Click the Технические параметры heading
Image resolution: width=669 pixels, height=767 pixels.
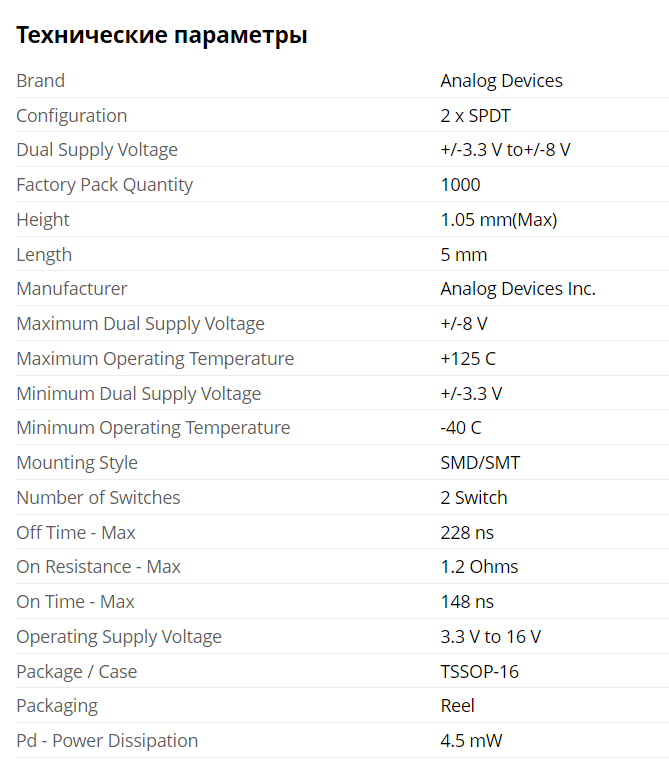(x=161, y=36)
